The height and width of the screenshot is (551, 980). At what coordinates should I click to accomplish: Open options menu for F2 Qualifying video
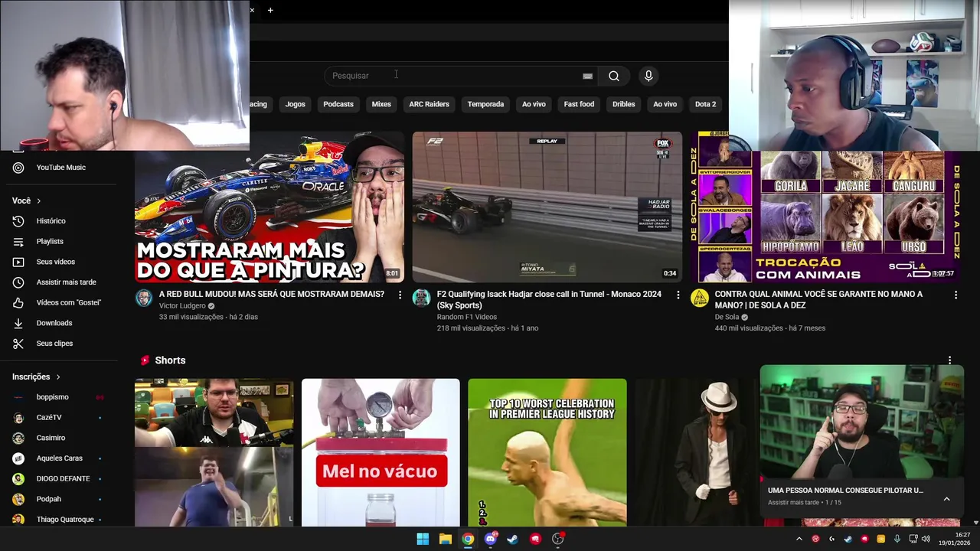[x=678, y=295]
